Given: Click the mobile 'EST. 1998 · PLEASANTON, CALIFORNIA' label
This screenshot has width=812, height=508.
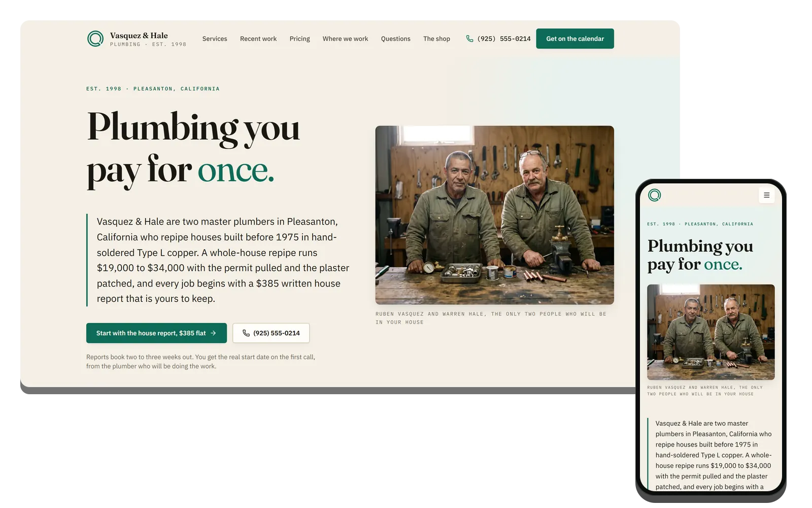Looking at the screenshot, I should click(700, 224).
